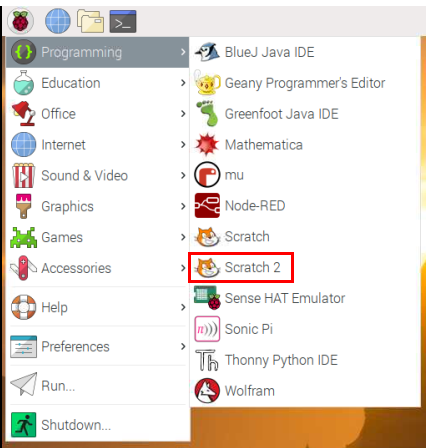Click the Wolfram wolf icon
Viewport: 426px width, 448px height.
(x=207, y=391)
